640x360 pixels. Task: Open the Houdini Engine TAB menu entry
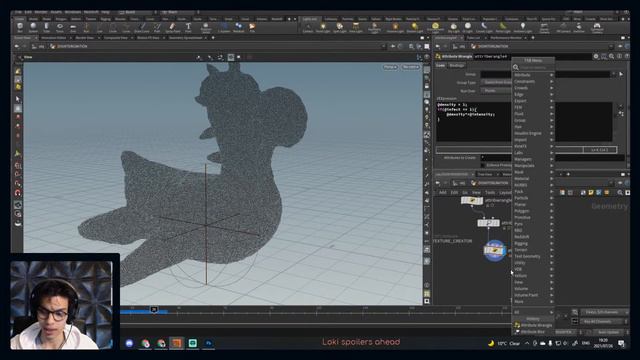tap(533, 133)
